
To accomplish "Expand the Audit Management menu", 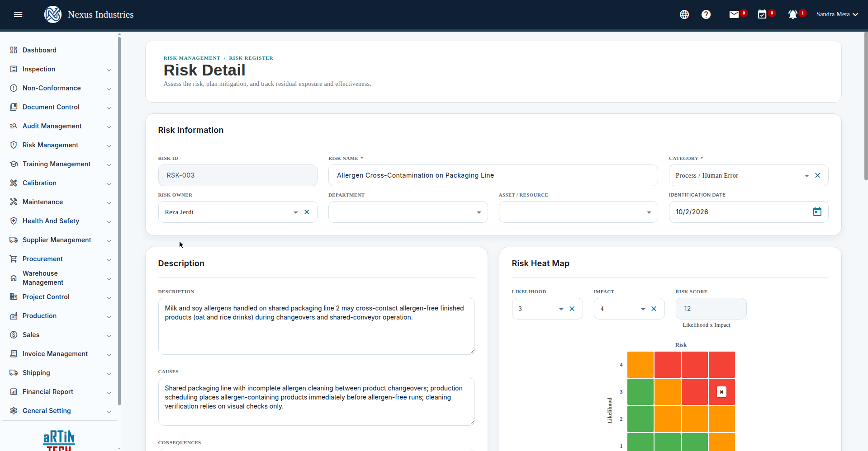I will point(60,126).
